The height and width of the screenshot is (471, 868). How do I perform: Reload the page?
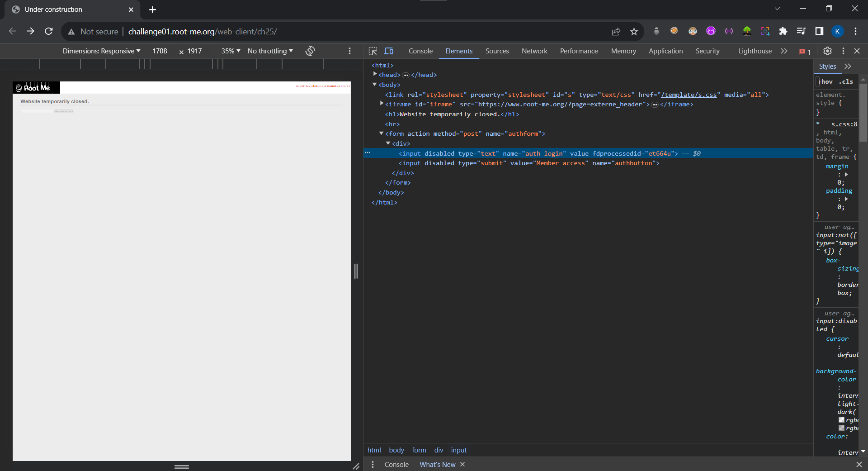(49, 31)
